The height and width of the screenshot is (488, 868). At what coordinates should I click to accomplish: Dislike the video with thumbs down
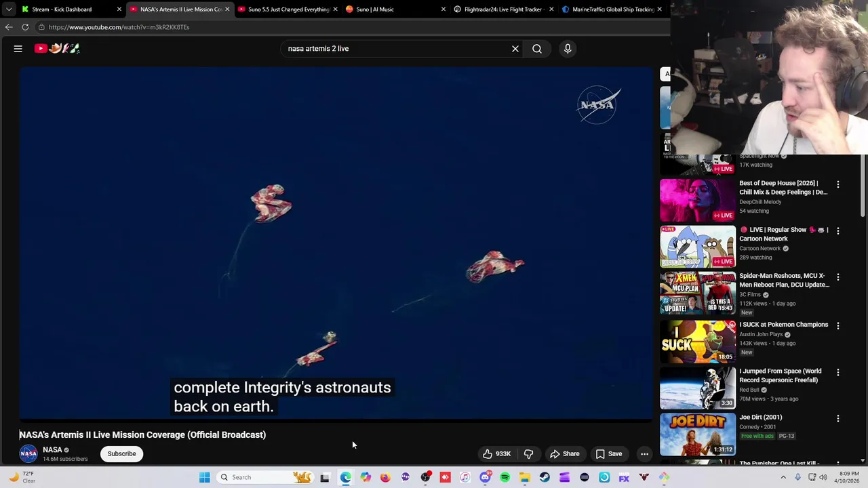click(529, 454)
